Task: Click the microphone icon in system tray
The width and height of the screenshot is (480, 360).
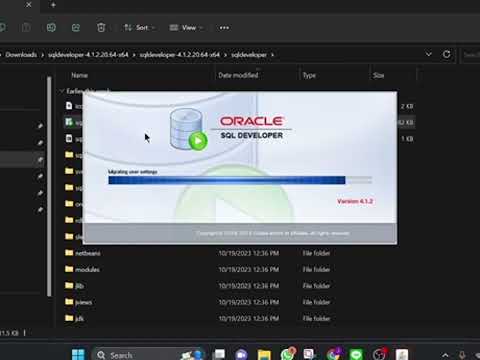Action: [x=462, y=355]
